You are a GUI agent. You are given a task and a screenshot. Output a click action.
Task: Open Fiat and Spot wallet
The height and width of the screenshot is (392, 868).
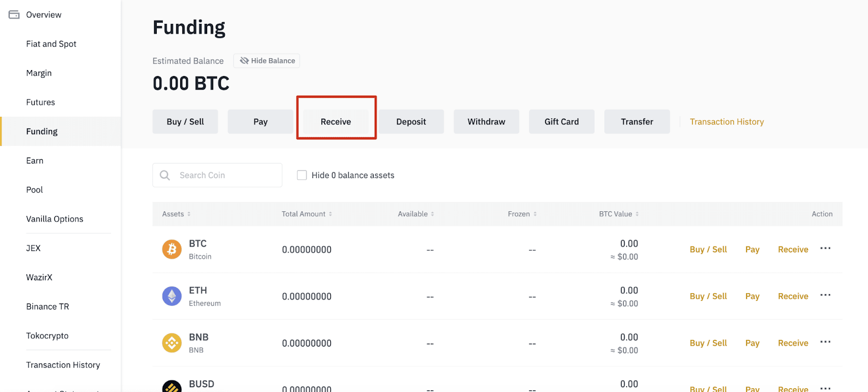[51, 44]
